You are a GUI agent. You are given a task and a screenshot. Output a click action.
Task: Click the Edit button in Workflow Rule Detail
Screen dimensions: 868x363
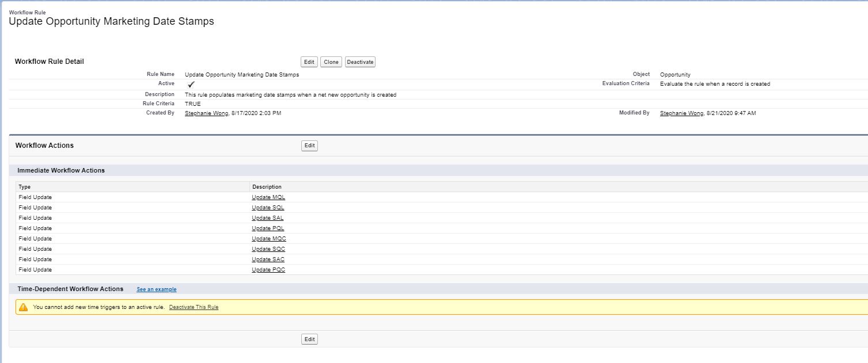[x=309, y=62]
